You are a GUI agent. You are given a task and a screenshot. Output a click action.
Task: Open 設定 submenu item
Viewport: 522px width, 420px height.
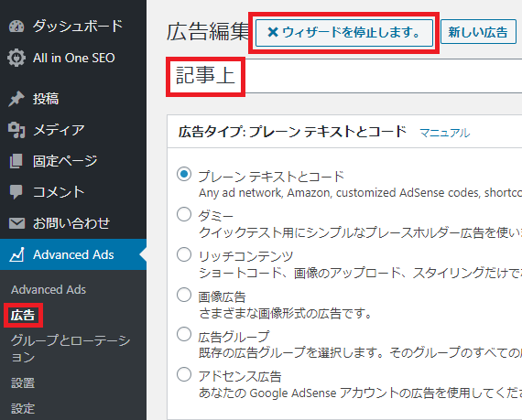[x=23, y=409]
